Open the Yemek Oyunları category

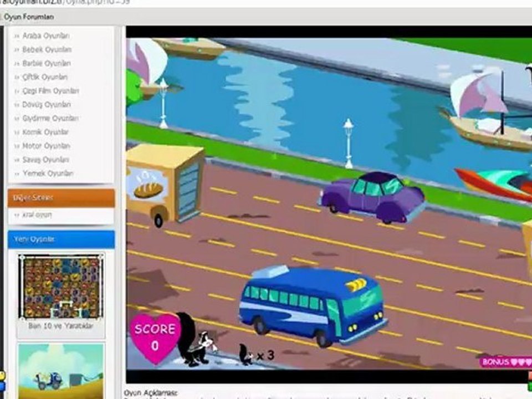click(48, 173)
